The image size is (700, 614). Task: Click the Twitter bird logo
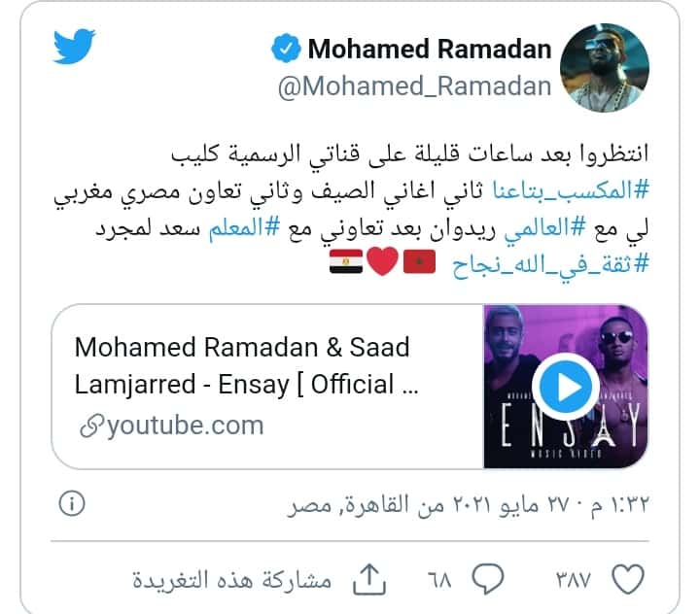pyautogui.click(x=74, y=47)
